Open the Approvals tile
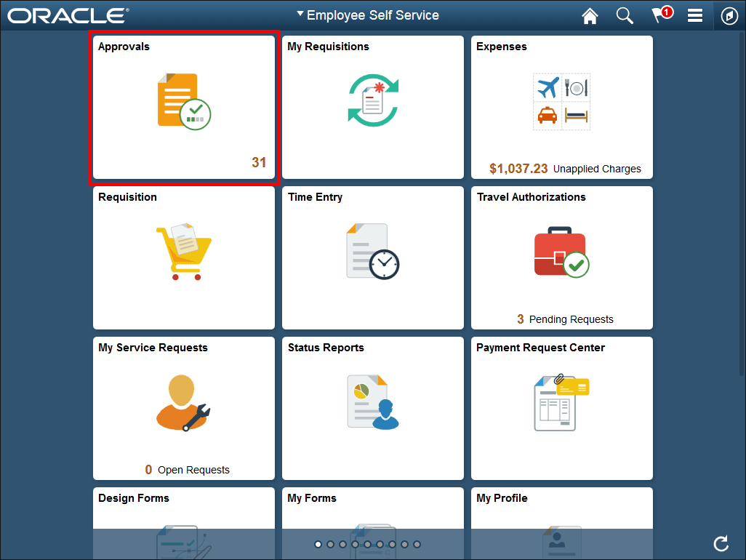This screenshot has height=560, width=746. 183,108
